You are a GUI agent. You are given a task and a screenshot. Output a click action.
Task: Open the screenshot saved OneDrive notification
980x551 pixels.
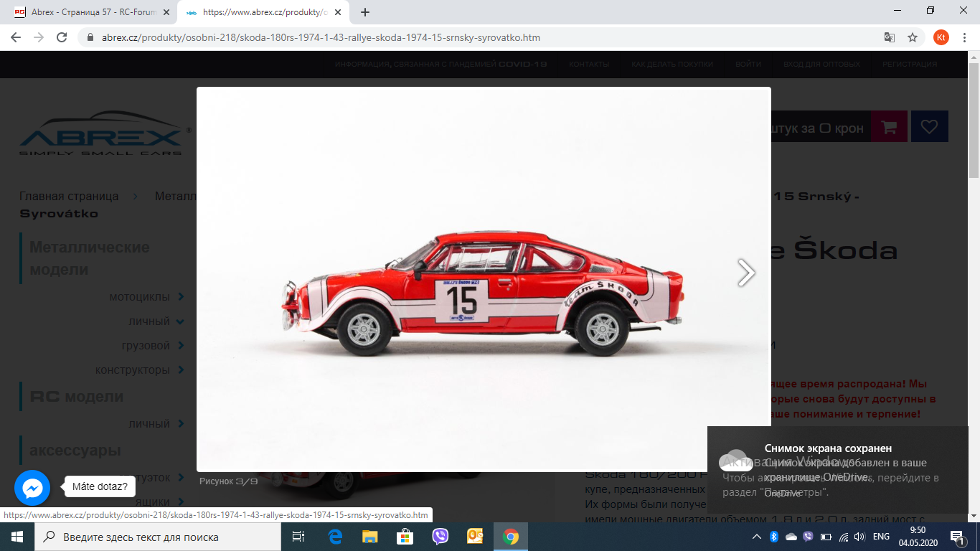pos(837,471)
